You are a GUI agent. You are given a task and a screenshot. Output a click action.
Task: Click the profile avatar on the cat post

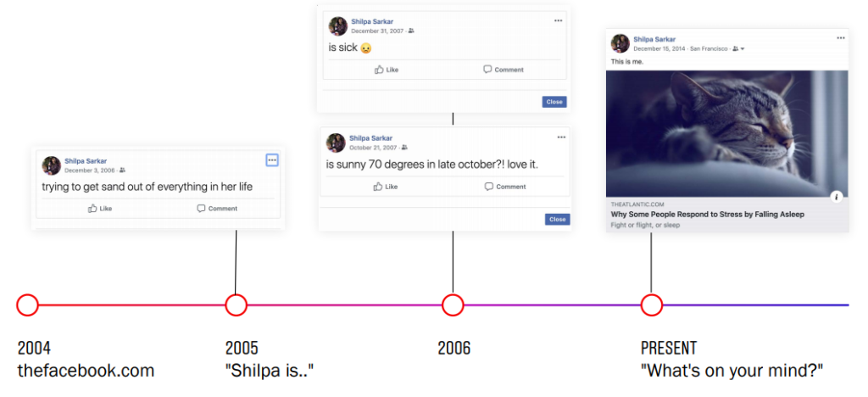620,43
